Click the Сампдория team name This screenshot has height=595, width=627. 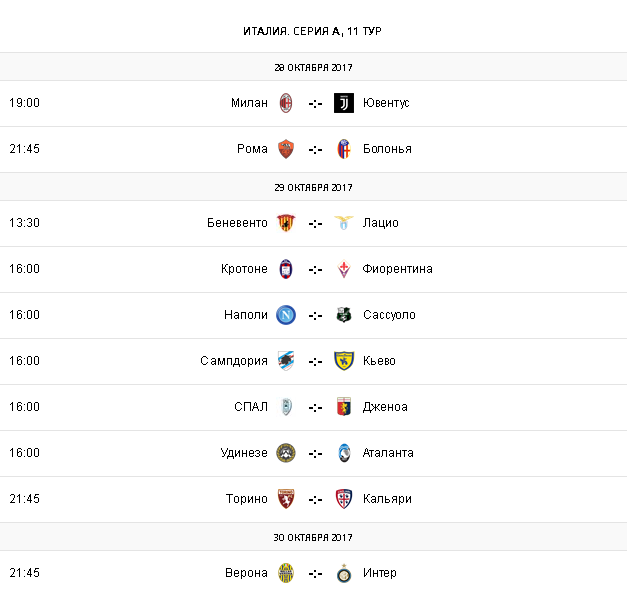pos(234,361)
